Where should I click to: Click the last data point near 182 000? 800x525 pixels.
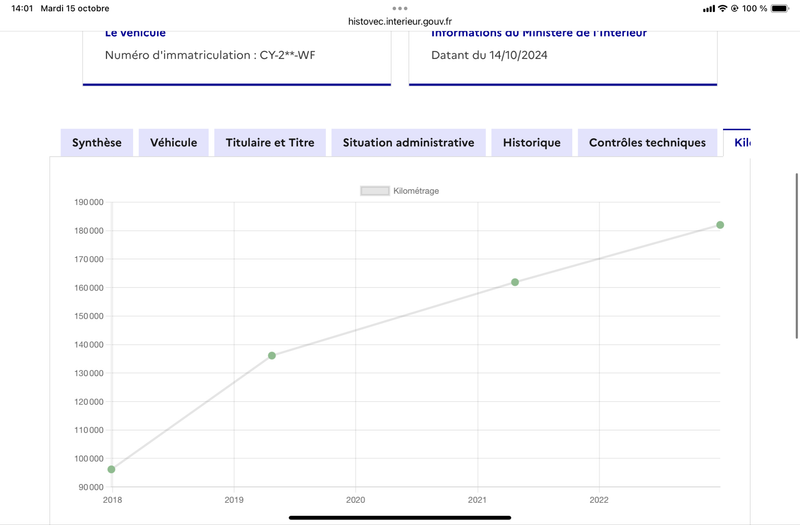click(x=720, y=225)
